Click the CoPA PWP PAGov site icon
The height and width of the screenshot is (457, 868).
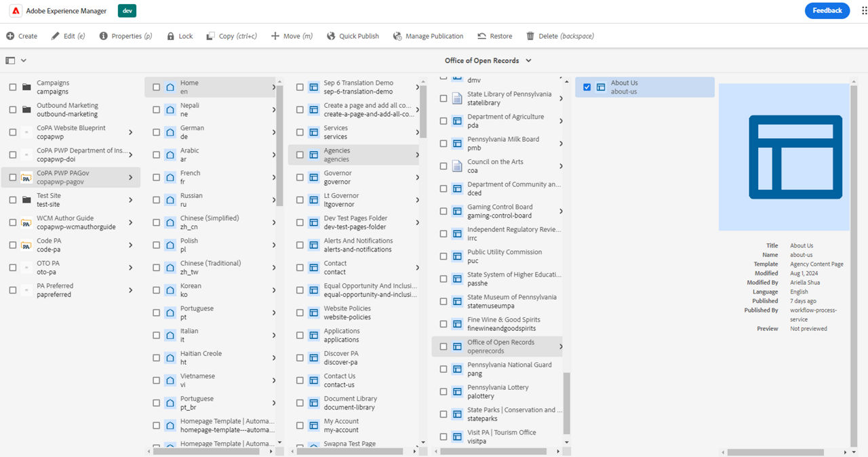[x=26, y=178]
